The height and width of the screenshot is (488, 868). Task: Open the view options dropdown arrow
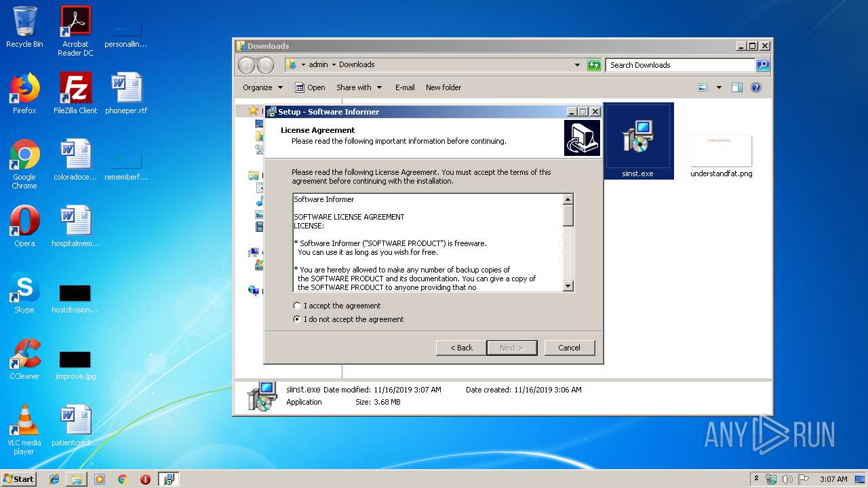(x=719, y=87)
